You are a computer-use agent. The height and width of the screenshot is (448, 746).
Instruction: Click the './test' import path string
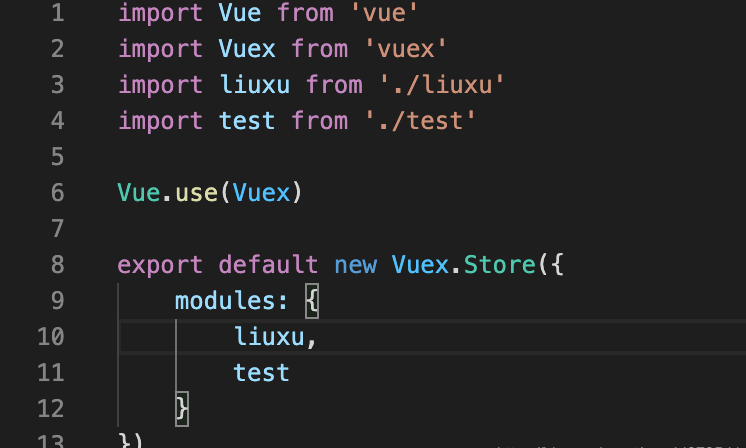click(x=420, y=121)
